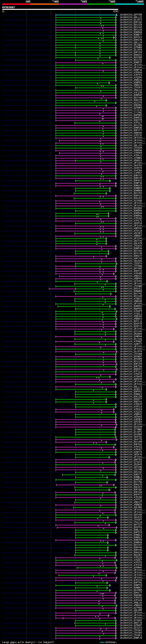Screen dimensions: 146x644
Task: Click the orange ~40% identity legend segment
Action: click(x=45, y=4)
